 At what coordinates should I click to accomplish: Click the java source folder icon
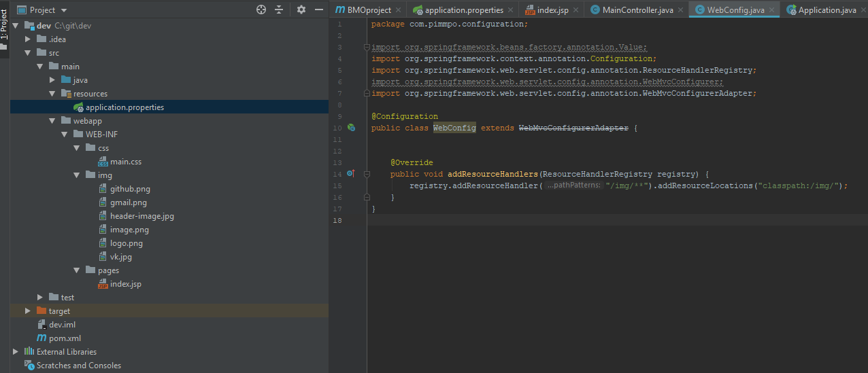[66, 80]
